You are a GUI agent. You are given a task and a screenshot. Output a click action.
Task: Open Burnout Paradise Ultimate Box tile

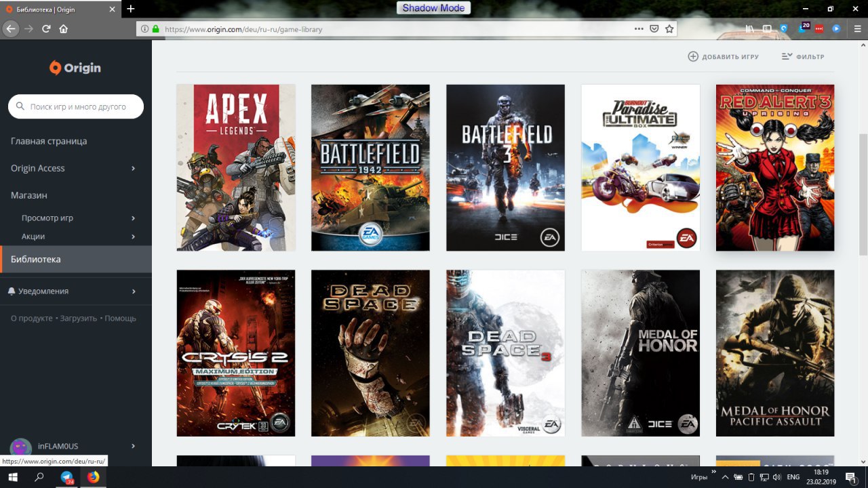point(640,167)
